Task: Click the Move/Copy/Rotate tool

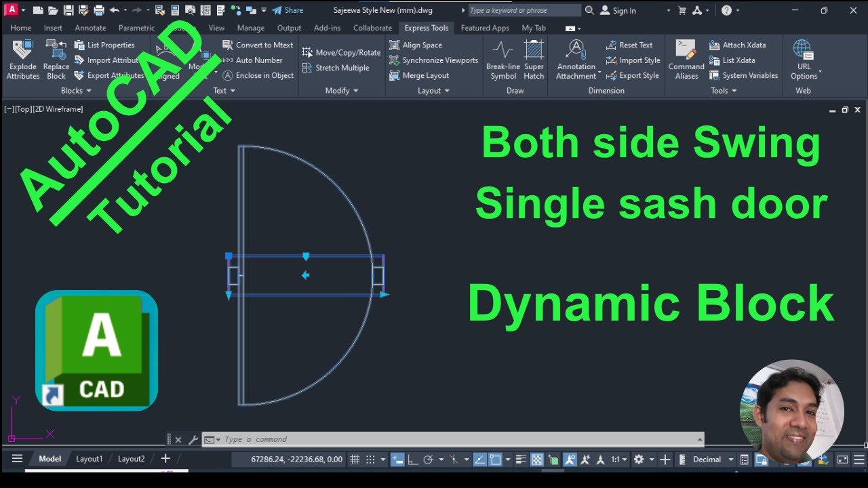Action: pyautogui.click(x=342, y=52)
